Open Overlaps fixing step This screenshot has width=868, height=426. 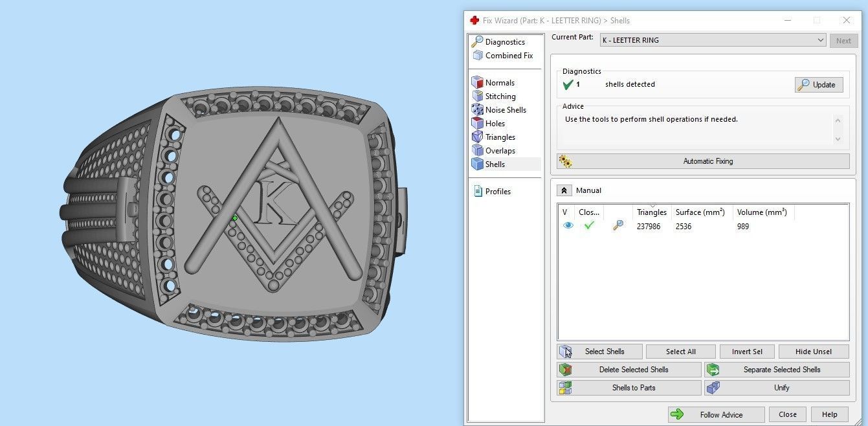tap(494, 151)
